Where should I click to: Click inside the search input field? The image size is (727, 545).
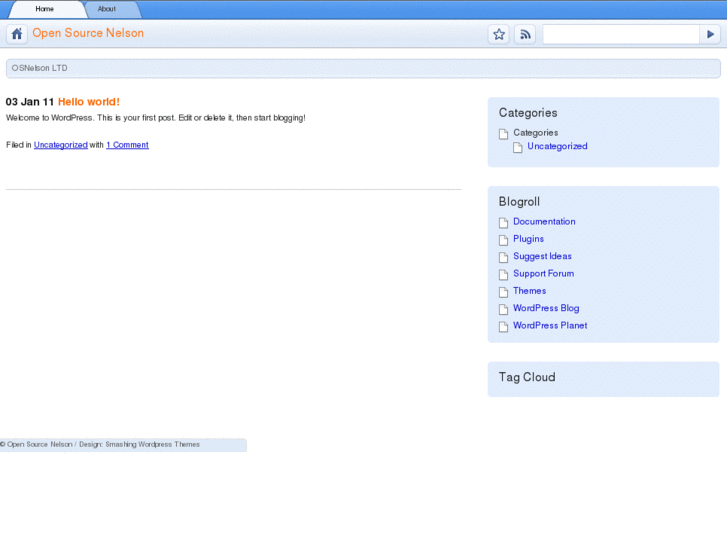coord(621,34)
